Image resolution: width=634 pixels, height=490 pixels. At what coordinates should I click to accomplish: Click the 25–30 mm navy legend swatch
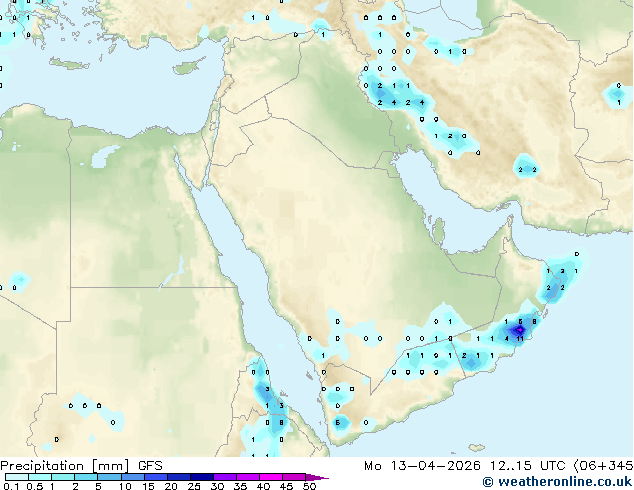pyautogui.click(x=202, y=477)
